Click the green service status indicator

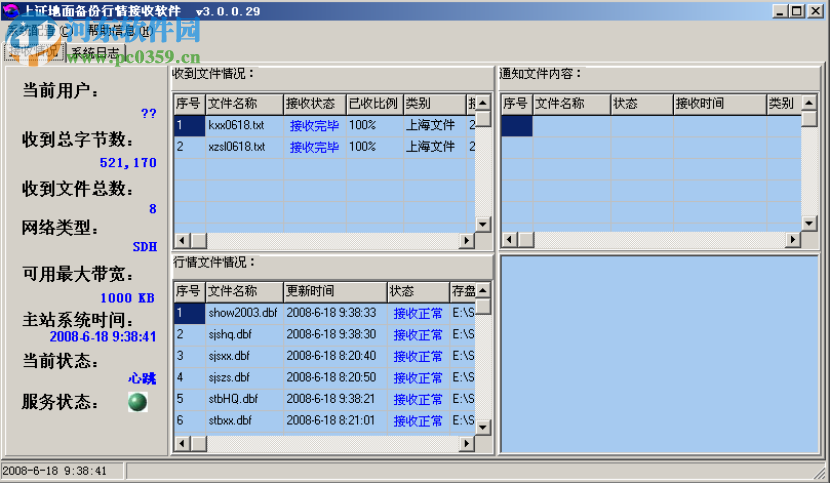pos(138,402)
